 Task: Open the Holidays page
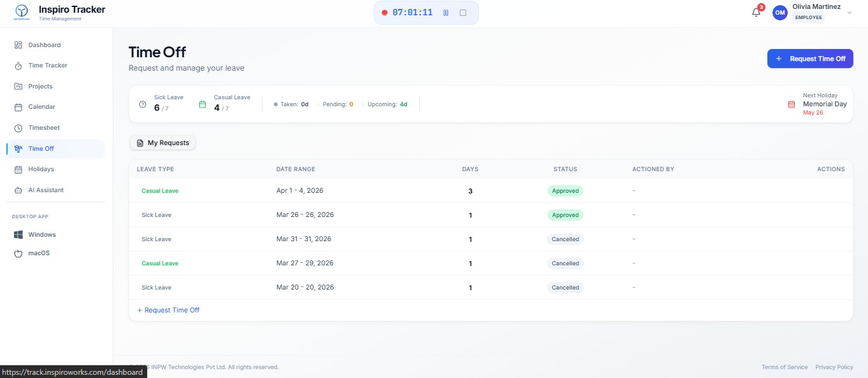(41, 169)
